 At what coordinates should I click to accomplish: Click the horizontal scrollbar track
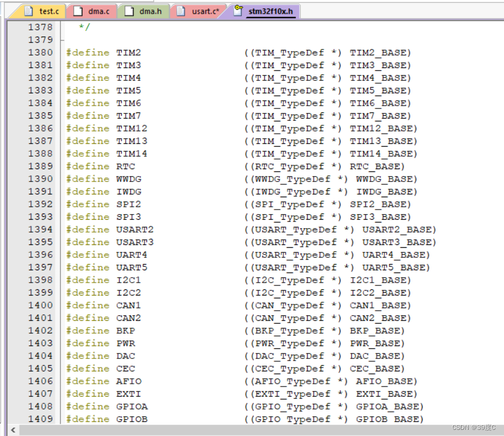[253, 430]
